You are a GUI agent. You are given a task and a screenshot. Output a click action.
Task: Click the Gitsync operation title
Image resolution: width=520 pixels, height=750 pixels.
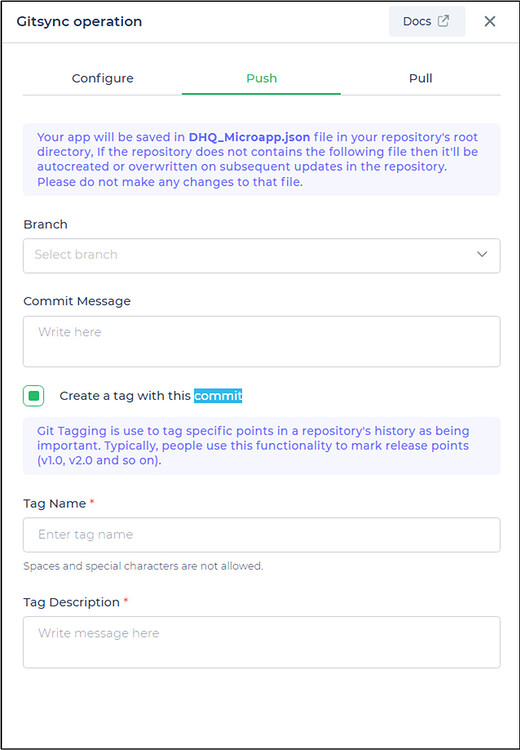(79, 22)
